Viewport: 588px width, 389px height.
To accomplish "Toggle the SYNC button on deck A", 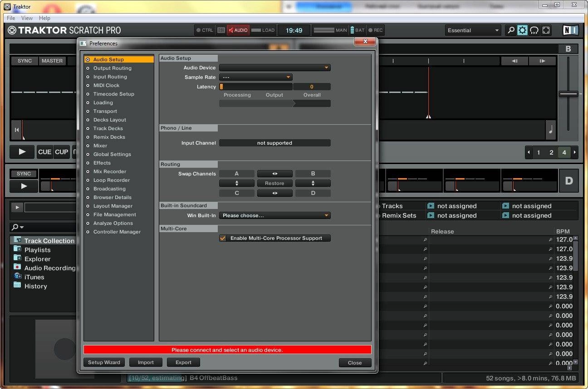I will tap(24, 61).
